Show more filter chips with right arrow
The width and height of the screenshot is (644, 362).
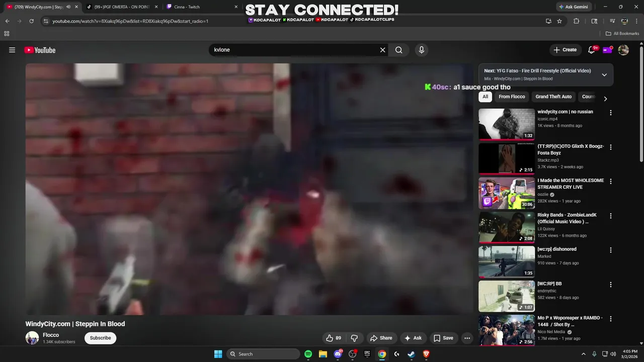[605, 99]
